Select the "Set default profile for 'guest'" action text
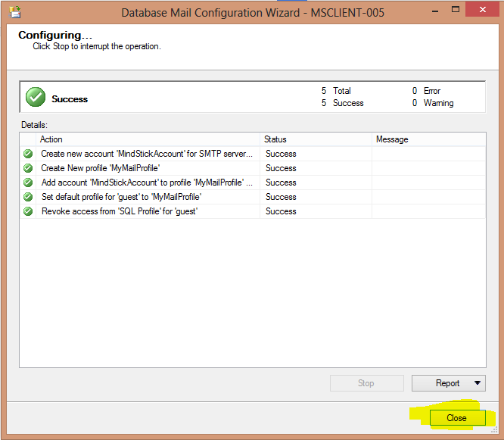Image resolution: width=504 pixels, height=440 pixels. [x=121, y=197]
